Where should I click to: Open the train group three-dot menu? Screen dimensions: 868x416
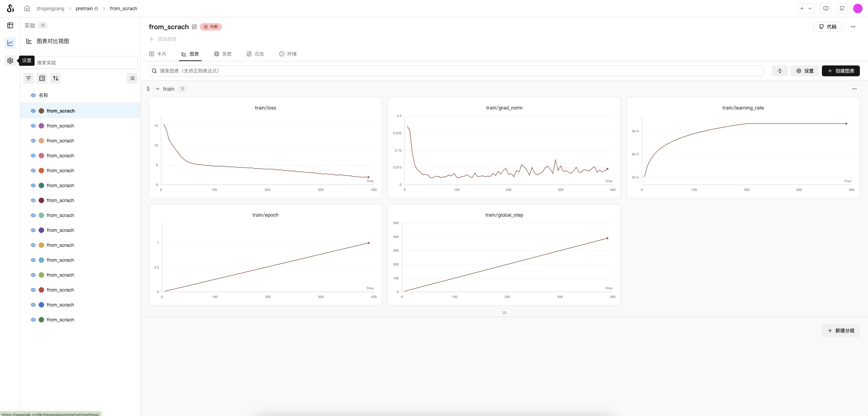click(x=854, y=89)
